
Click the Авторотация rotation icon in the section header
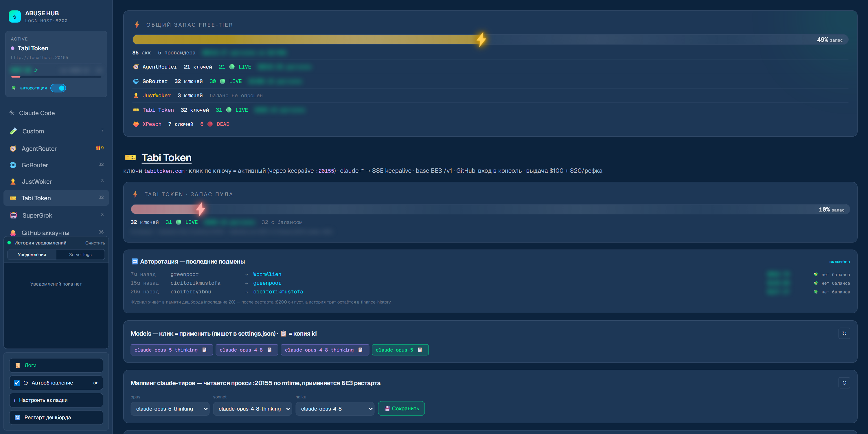(x=135, y=262)
